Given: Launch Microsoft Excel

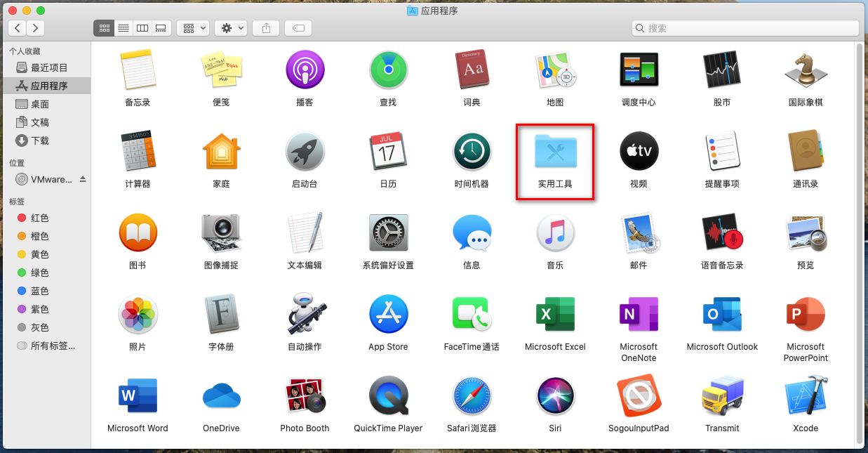Looking at the screenshot, I should (x=555, y=314).
